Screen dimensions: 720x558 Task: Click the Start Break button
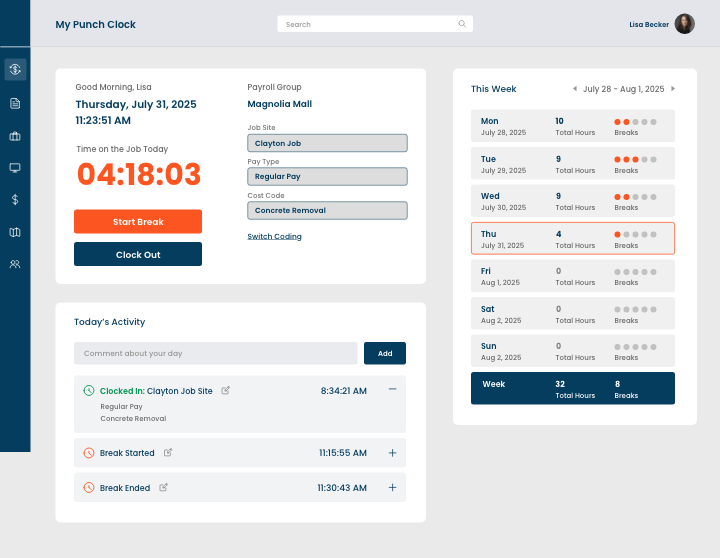tap(138, 221)
